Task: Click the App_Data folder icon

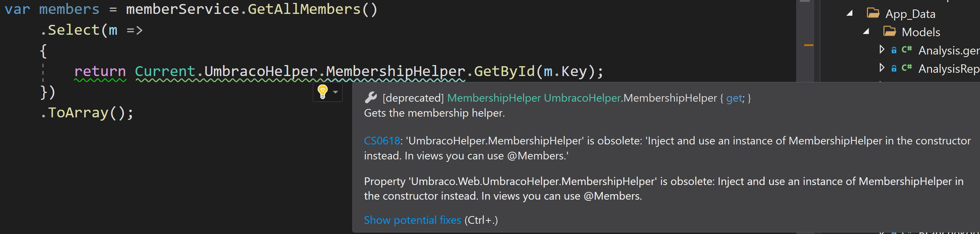Action: coord(873,13)
